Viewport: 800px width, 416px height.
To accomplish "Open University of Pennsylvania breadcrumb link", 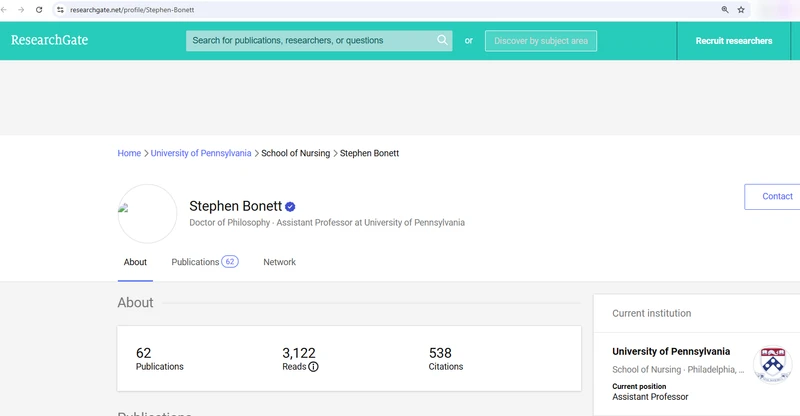I will (x=201, y=153).
